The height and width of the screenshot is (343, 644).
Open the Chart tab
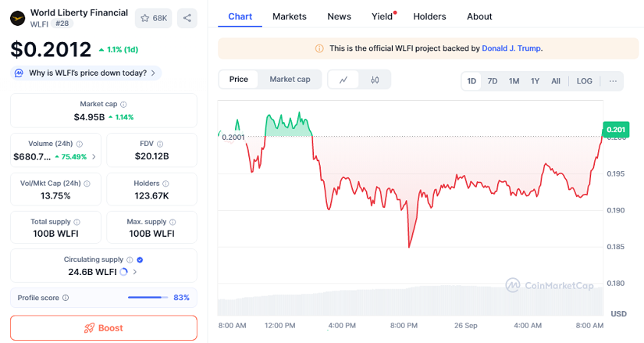click(240, 16)
